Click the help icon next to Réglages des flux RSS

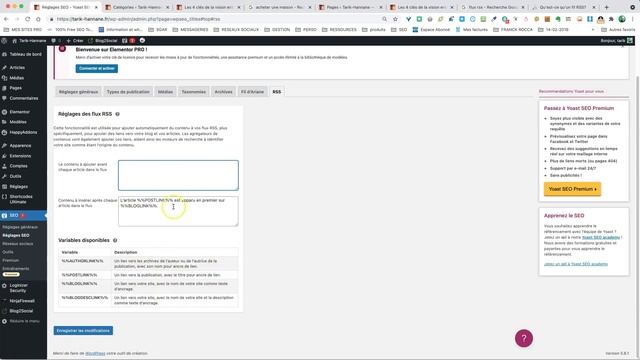coord(118,114)
